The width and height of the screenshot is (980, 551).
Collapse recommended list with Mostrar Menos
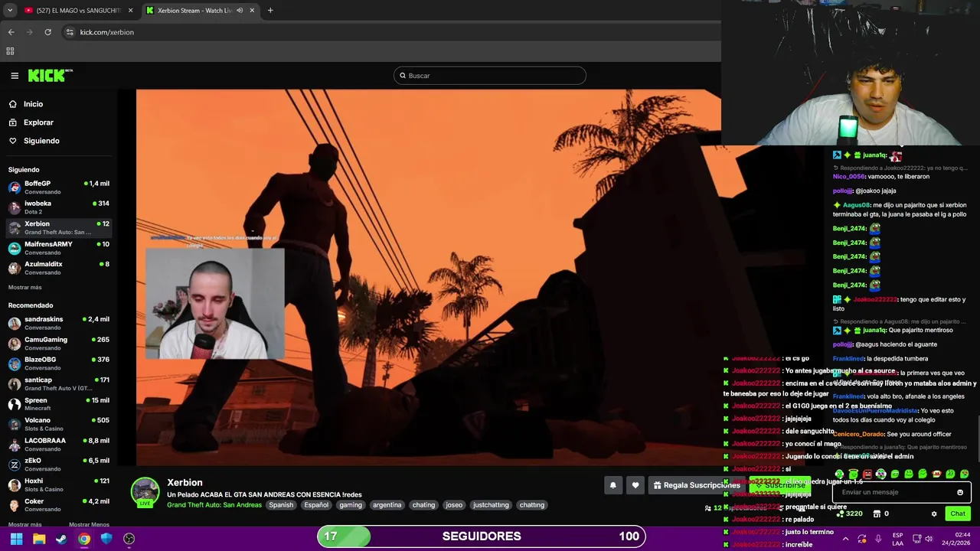[89, 524]
